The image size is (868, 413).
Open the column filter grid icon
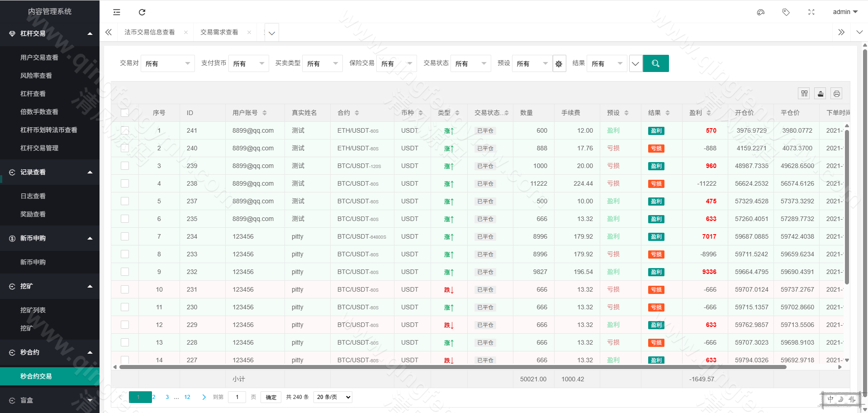[804, 94]
